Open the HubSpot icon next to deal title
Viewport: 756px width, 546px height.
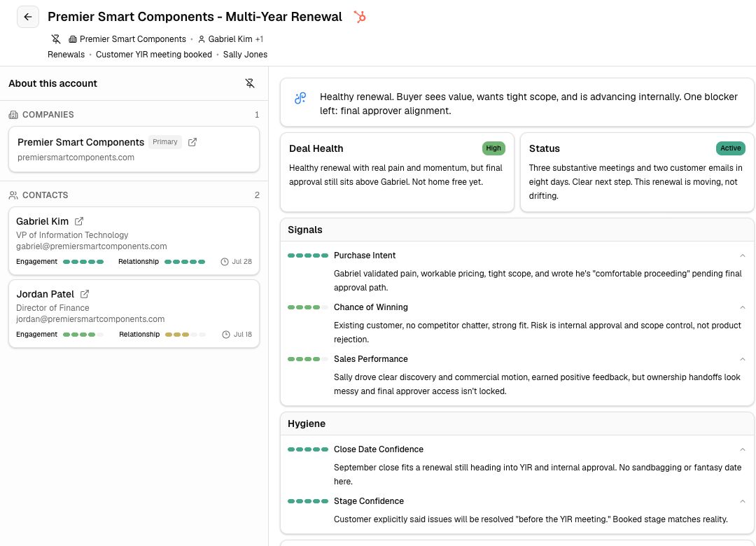[360, 17]
